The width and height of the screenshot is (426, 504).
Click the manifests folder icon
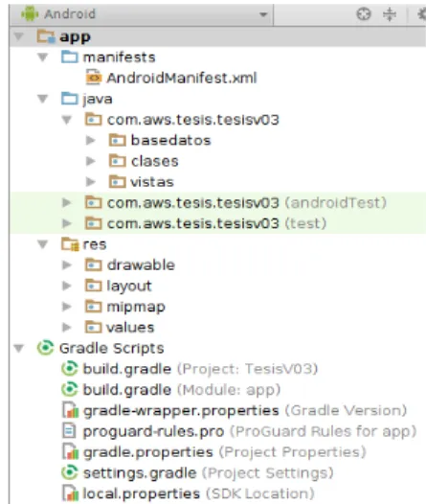(x=69, y=57)
